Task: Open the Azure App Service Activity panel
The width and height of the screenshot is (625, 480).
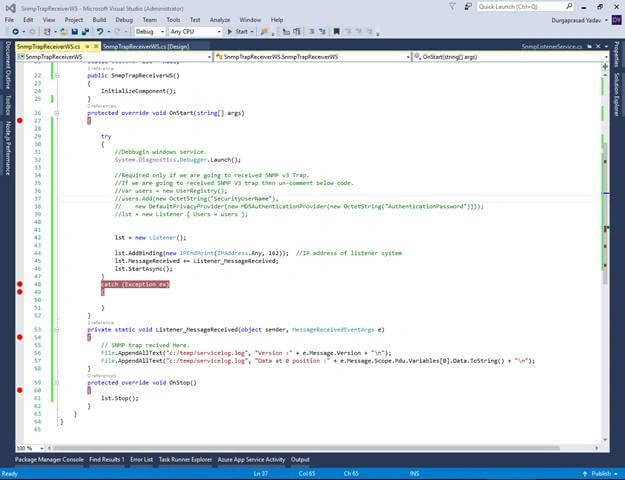Action: pyautogui.click(x=252, y=460)
